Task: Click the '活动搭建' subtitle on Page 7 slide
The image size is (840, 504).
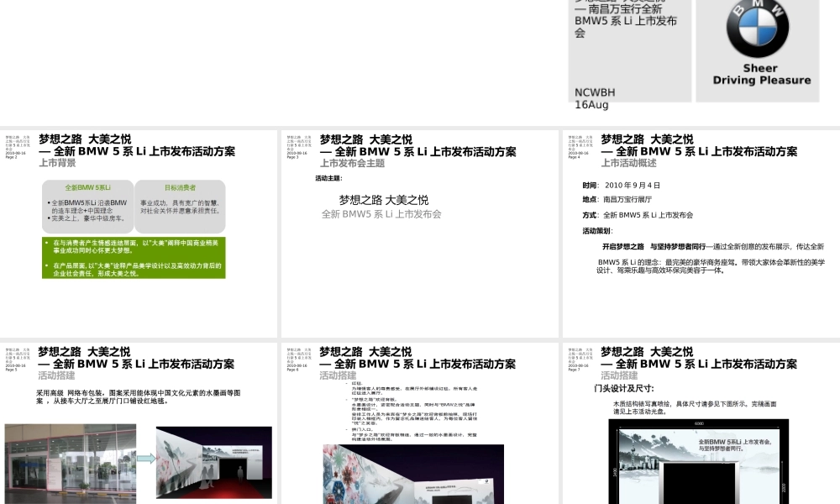Action: tap(619, 375)
